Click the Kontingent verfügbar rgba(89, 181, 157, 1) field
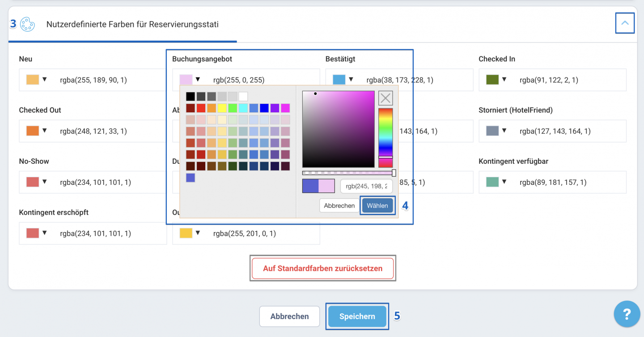 point(553,182)
